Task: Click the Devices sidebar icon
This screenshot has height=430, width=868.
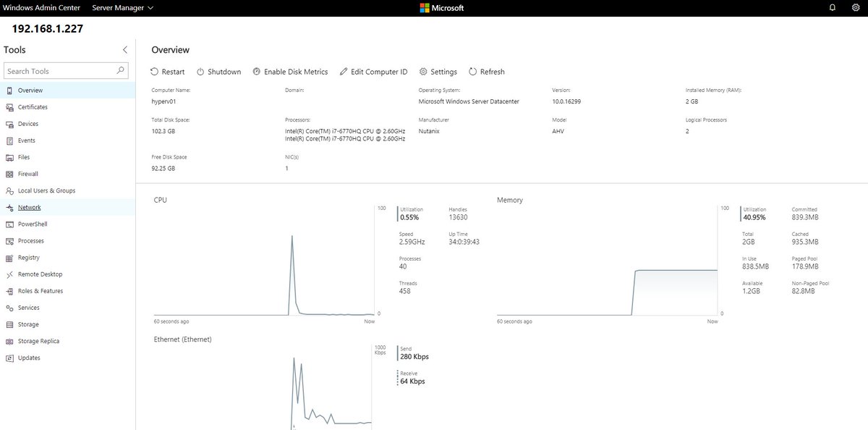Action: 9,124
